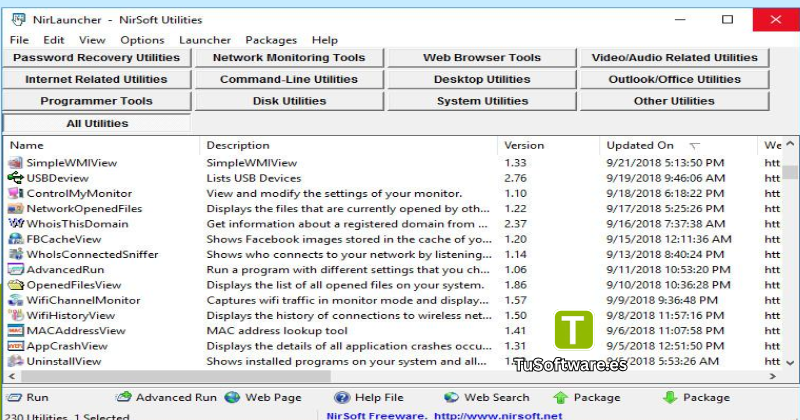
Task: Click the WhoisThisDomain row icon
Action: pyautogui.click(x=16, y=224)
